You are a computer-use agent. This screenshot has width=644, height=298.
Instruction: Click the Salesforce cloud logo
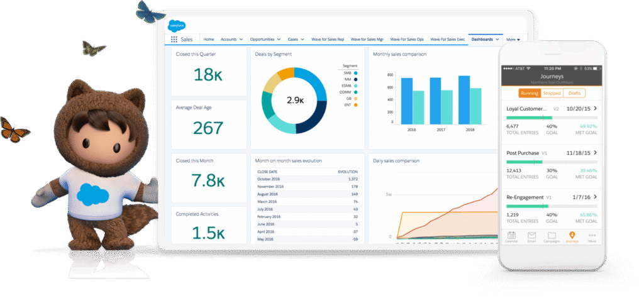coord(177,26)
